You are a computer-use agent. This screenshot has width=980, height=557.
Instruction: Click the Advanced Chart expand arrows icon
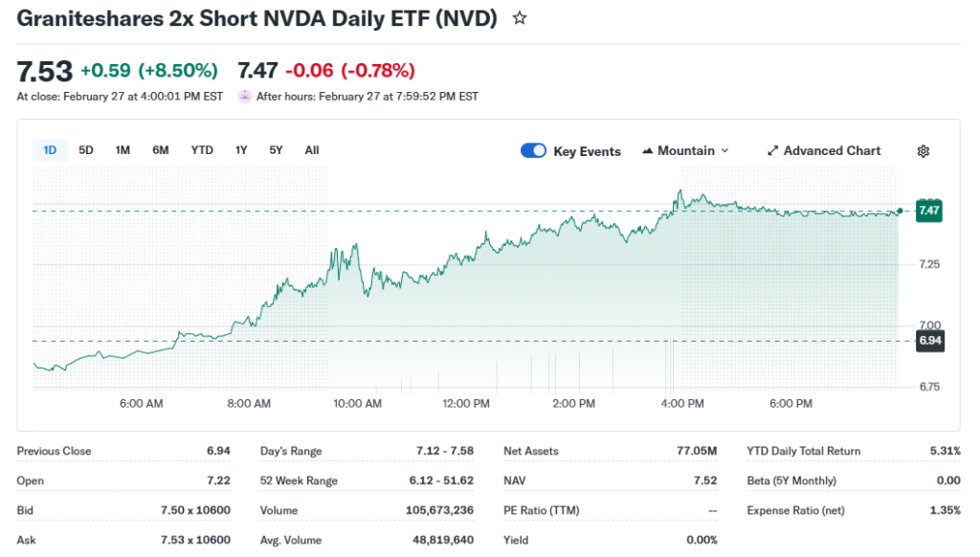click(x=772, y=151)
